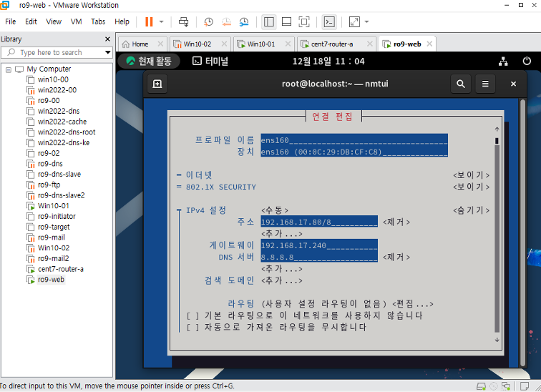Select ro9-initiator in the library
The height and width of the screenshot is (392, 541).
pos(57,217)
